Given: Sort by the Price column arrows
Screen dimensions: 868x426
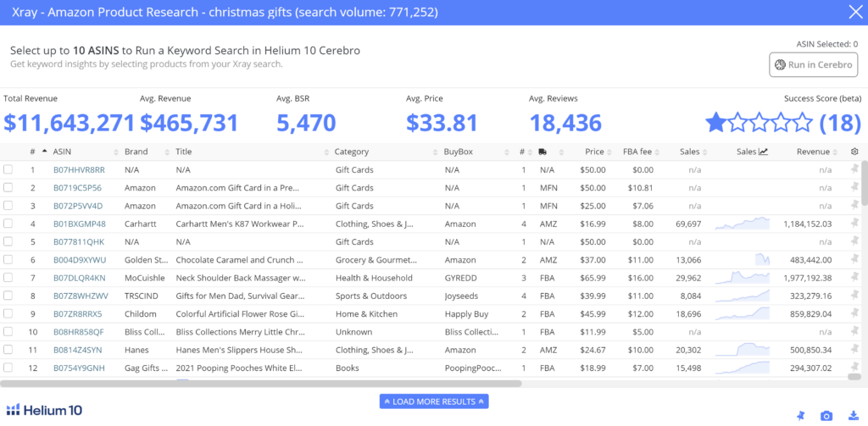Looking at the screenshot, I should [x=609, y=152].
